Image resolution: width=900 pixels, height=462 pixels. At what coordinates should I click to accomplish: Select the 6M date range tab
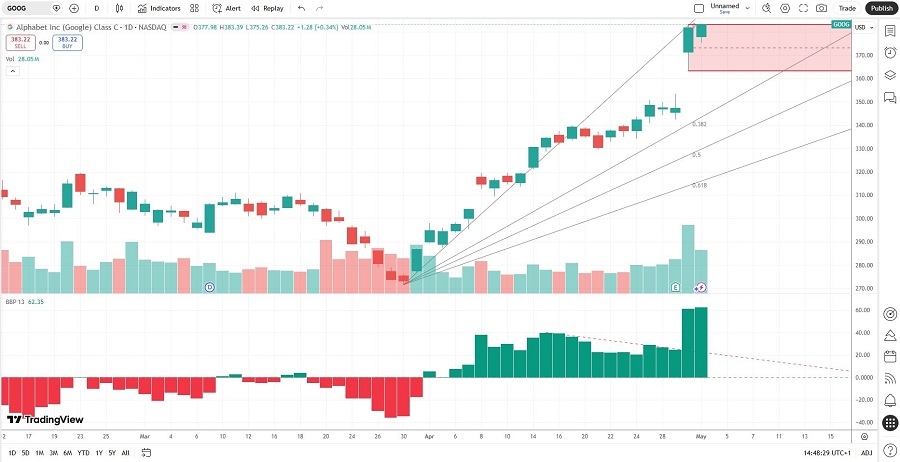[x=68, y=453]
